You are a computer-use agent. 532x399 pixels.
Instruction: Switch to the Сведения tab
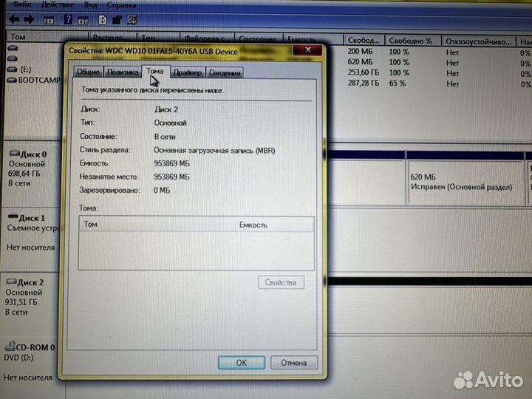pos(225,72)
